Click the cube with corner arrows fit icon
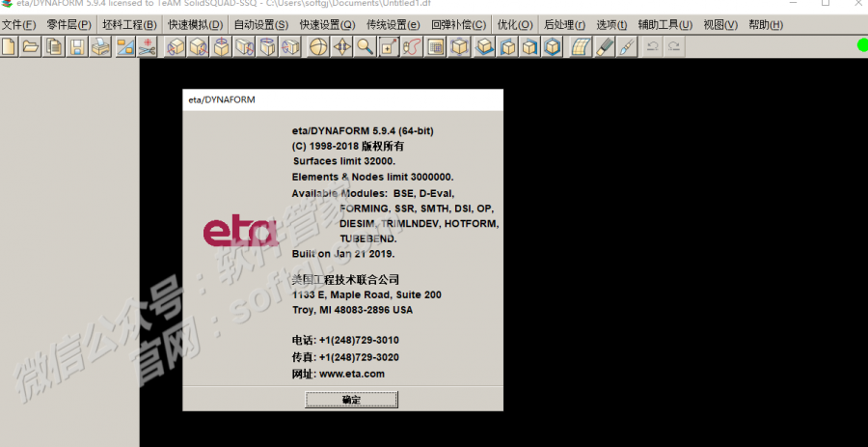868x447 pixels. 459,47
